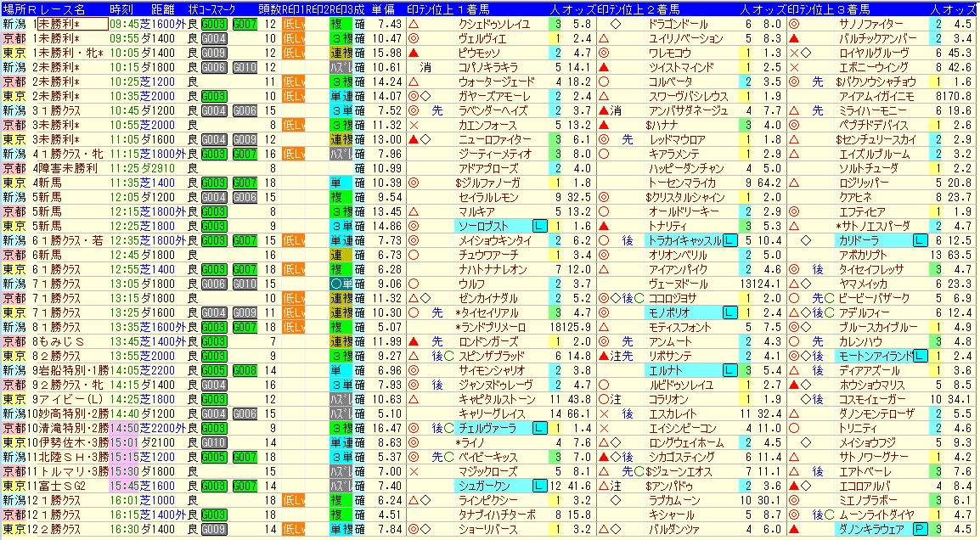Select third-place horse アポカリプト
Screen dimensions: 980x540
click(x=863, y=255)
